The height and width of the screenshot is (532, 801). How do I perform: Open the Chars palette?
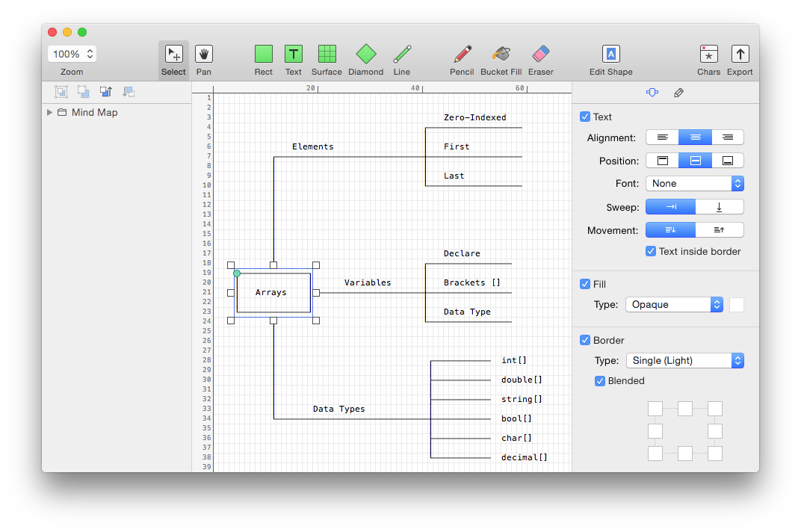point(708,55)
